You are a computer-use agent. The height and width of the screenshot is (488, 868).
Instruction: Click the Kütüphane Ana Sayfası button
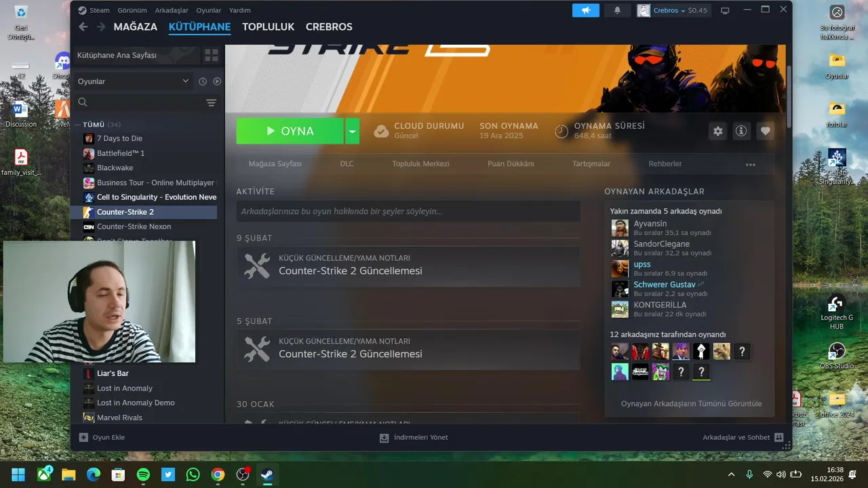point(135,55)
